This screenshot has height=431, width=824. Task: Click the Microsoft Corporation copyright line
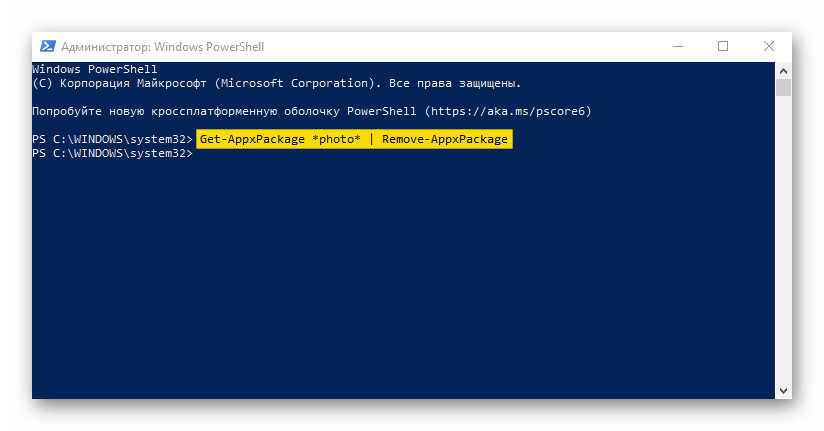(276, 84)
